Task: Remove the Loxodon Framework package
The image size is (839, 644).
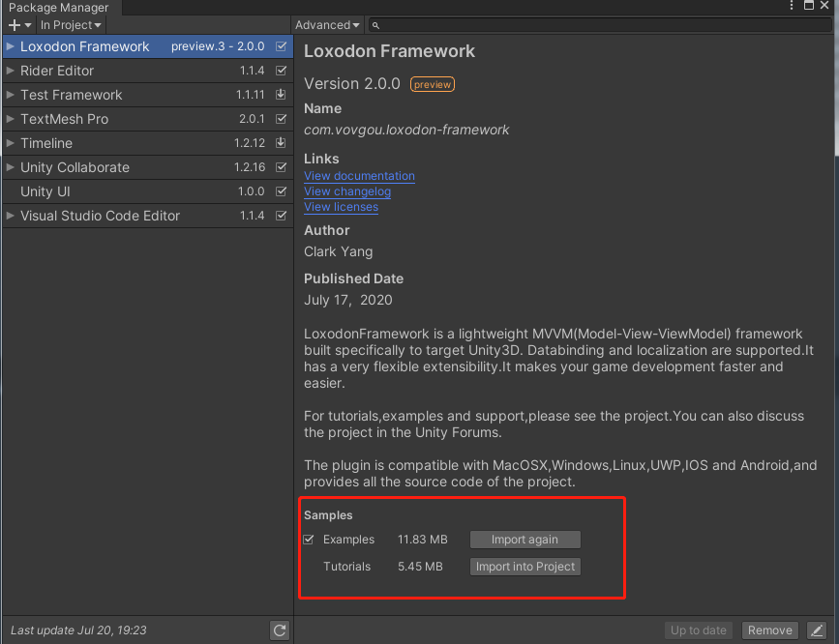Action: coord(770,630)
